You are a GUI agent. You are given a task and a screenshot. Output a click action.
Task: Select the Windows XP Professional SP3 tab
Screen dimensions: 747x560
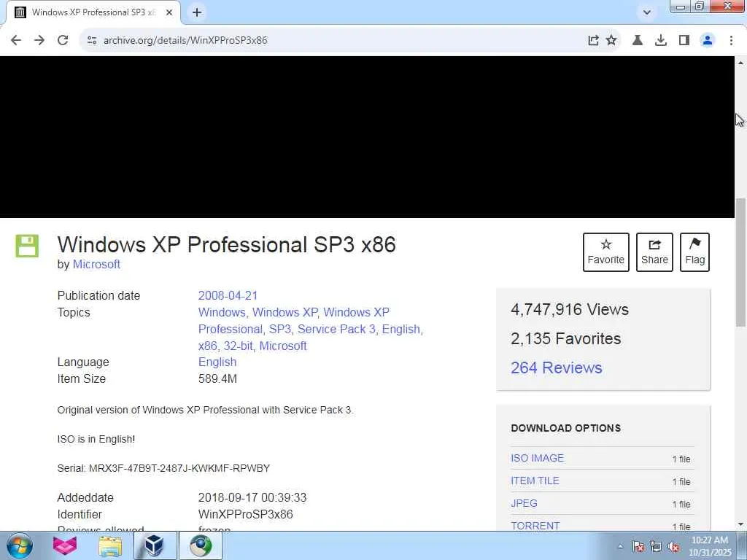tap(93, 12)
